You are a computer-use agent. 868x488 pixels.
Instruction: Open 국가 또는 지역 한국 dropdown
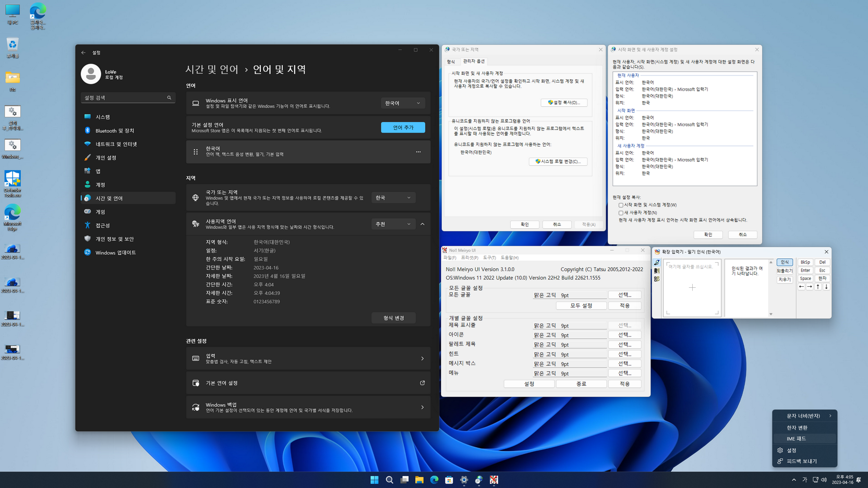pos(393,198)
